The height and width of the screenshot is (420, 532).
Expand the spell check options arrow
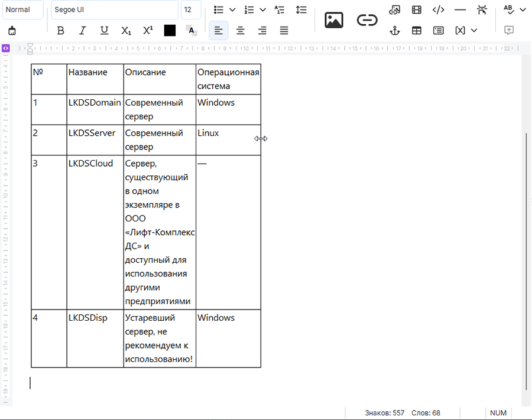tap(523, 10)
